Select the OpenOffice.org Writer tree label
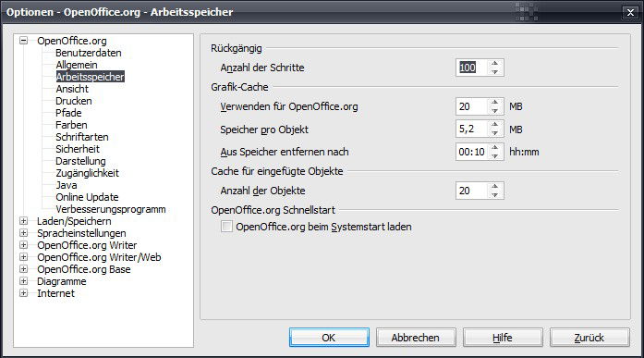The height and width of the screenshot is (358, 644). click(87, 245)
